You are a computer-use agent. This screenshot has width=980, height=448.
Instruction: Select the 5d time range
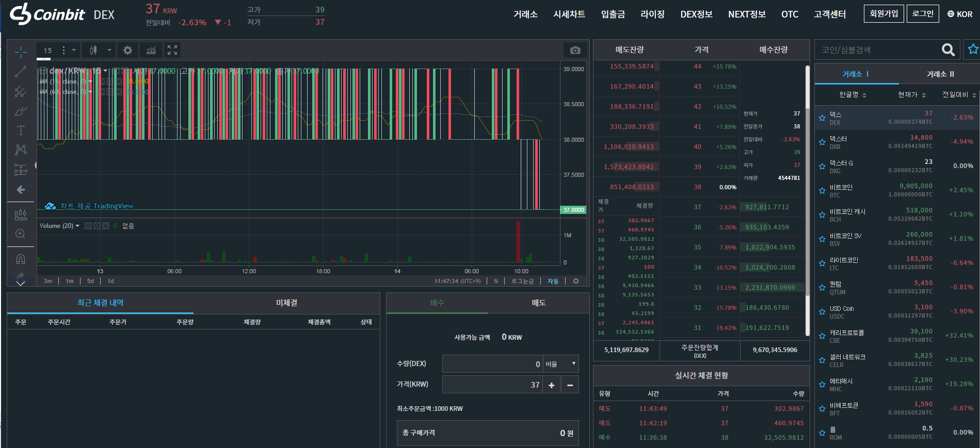(x=90, y=281)
